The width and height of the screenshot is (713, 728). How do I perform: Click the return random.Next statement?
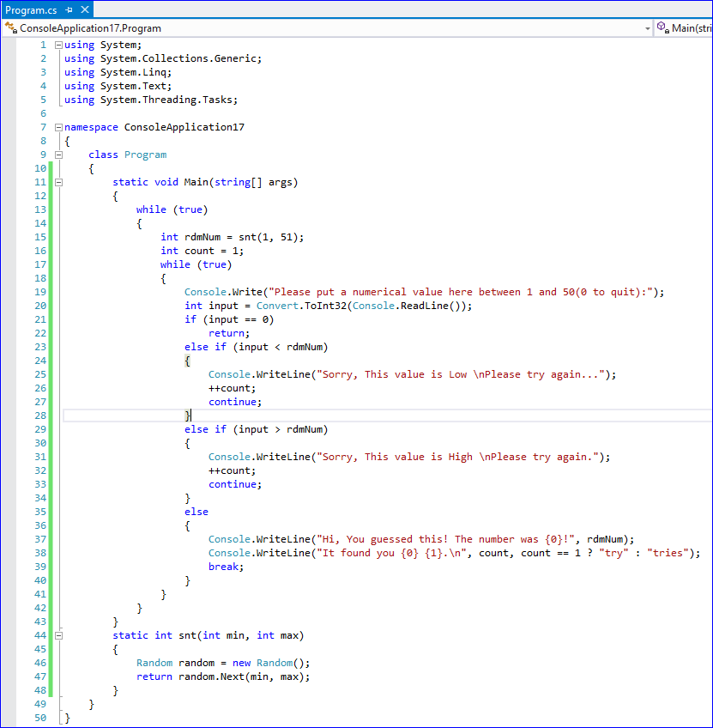pyautogui.click(x=223, y=676)
